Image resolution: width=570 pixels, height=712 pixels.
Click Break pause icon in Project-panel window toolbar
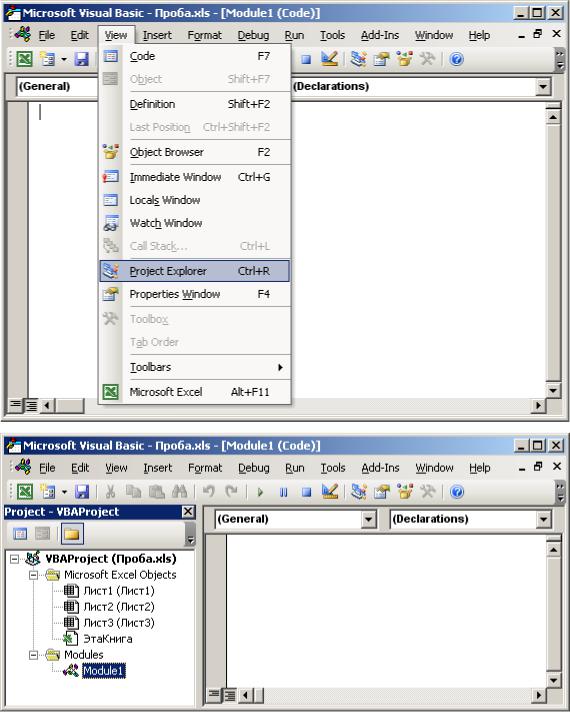[x=283, y=492]
